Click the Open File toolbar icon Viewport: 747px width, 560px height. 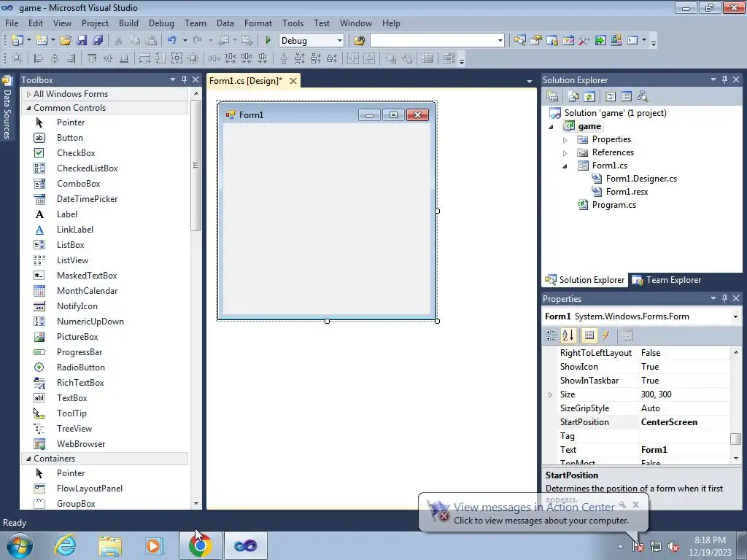tap(66, 41)
